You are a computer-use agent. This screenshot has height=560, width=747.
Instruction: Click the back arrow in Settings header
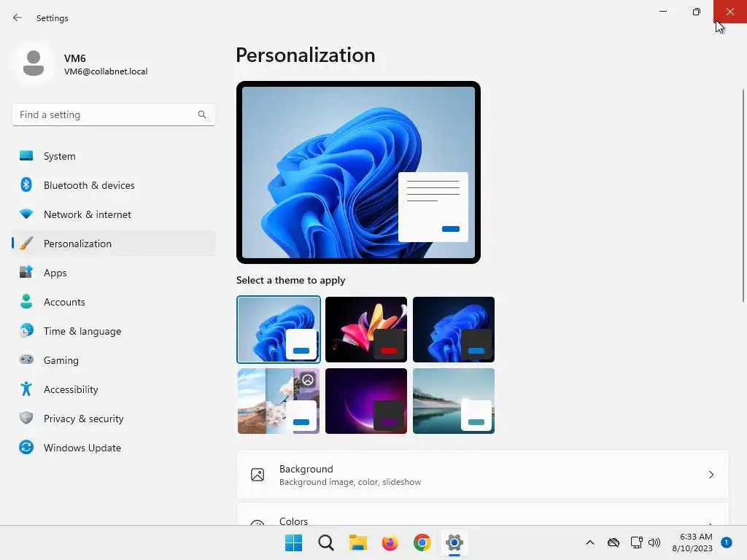pyautogui.click(x=18, y=17)
